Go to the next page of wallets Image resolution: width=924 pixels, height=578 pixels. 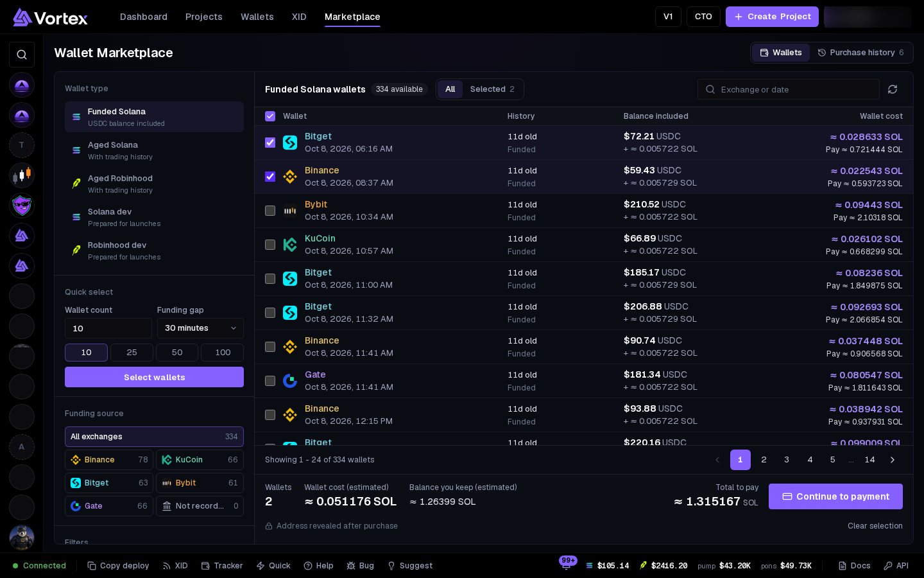892,460
